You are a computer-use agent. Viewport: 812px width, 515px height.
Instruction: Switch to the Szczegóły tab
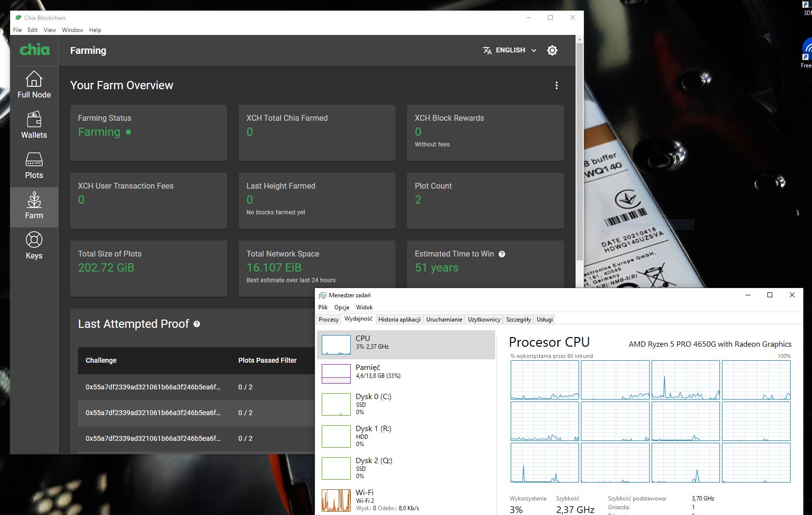[x=518, y=320]
